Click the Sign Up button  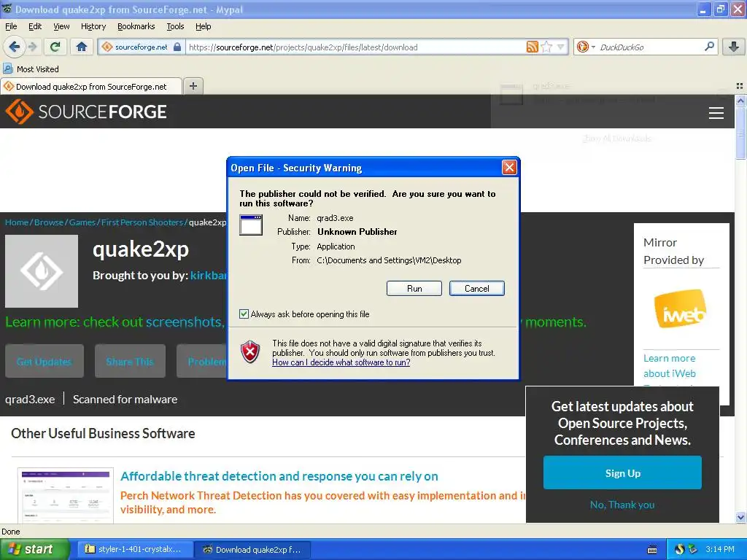[622, 472]
